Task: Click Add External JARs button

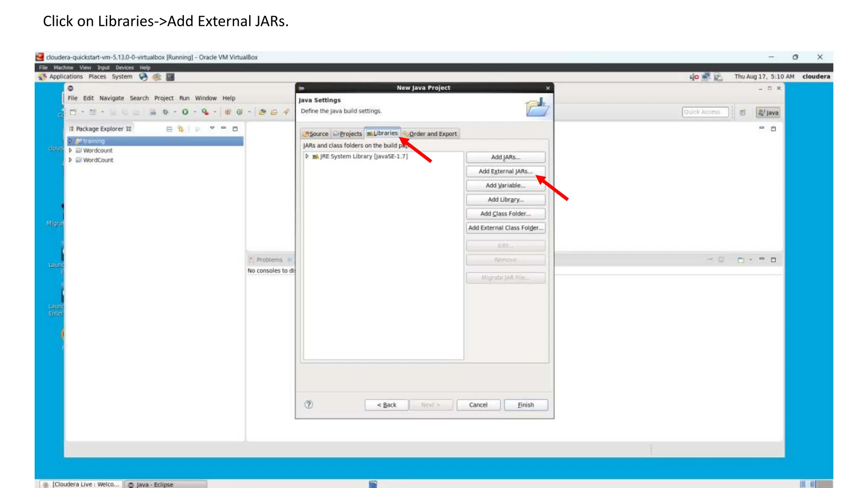Action: click(x=505, y=171)
